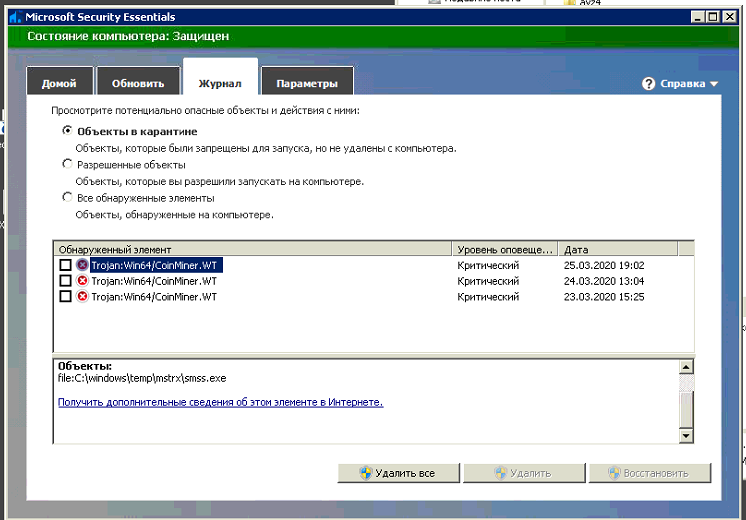Image resolution: width=746 pixels, height=520 pixels.
Task: Click the threat icon in the 25.03.2020 row
Action: [82, 265]
